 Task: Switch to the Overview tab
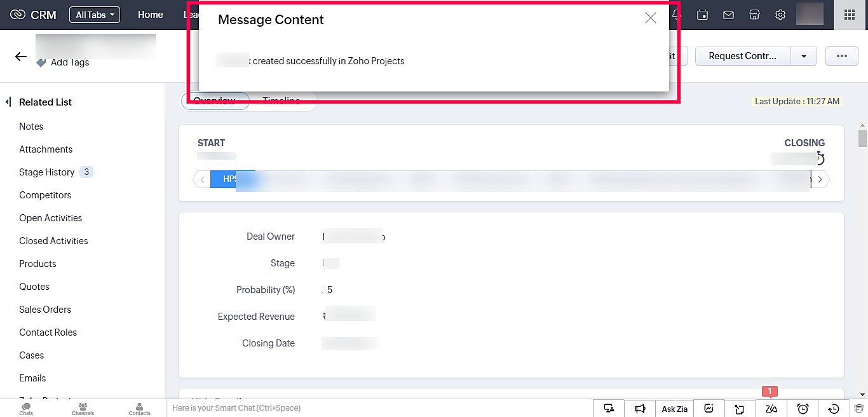coord(215,101)
